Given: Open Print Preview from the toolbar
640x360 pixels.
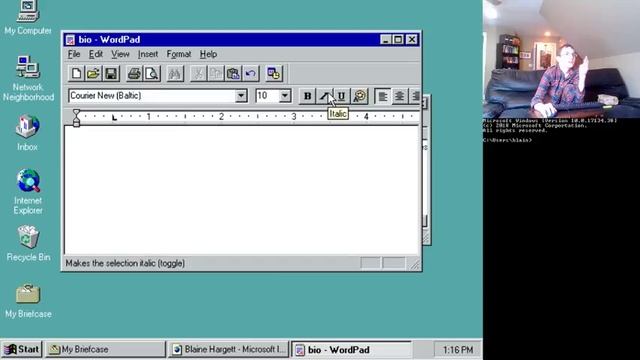Looking at the screenshot, I should point(151,74).
